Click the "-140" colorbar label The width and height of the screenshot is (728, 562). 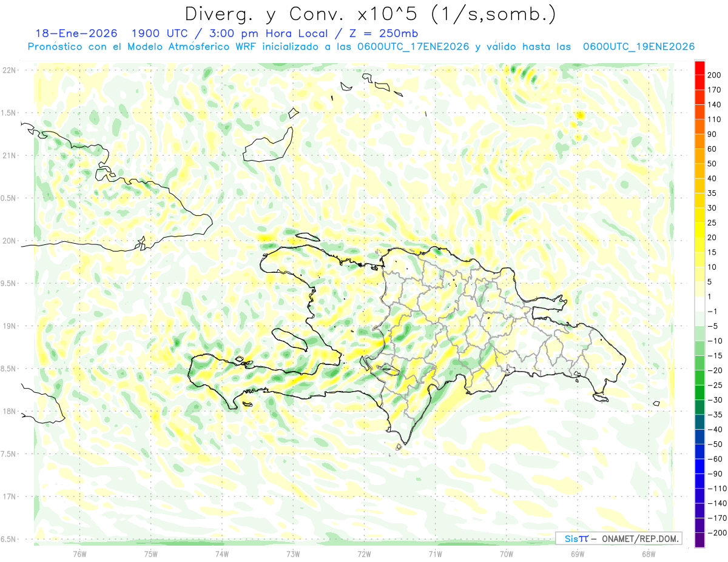[718, 504]
